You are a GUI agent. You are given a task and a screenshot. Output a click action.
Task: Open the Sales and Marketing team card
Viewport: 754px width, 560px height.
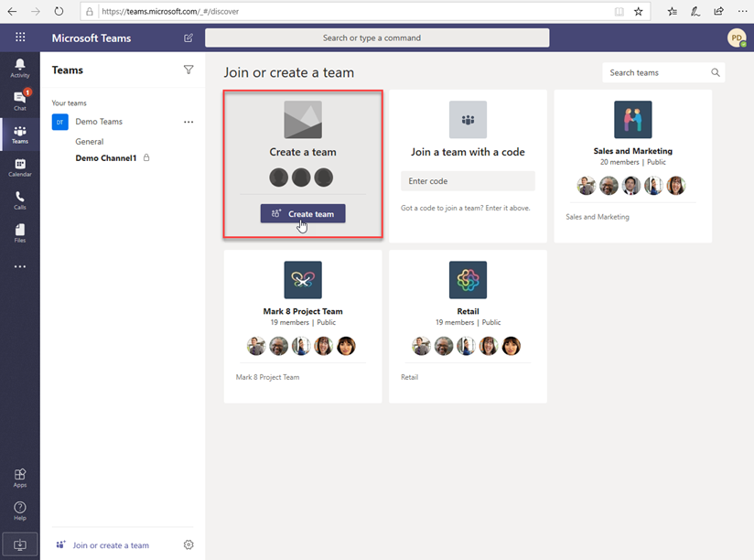[633, 167]
